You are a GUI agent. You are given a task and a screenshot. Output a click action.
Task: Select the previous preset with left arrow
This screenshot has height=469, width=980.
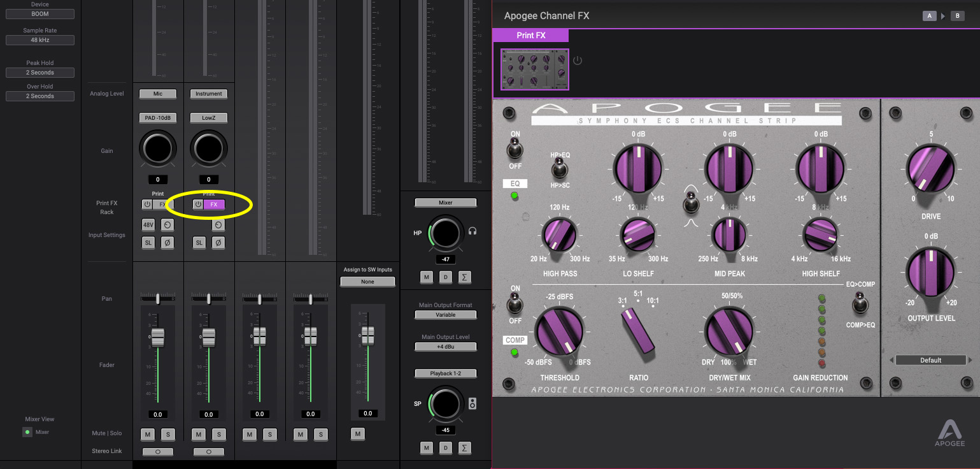click(x=891, y=361)
